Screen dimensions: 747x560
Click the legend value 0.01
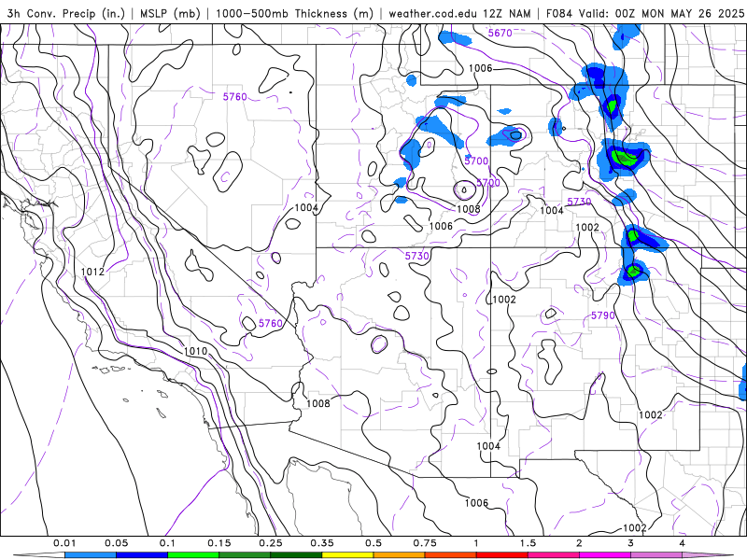click(x=64, y=543)
